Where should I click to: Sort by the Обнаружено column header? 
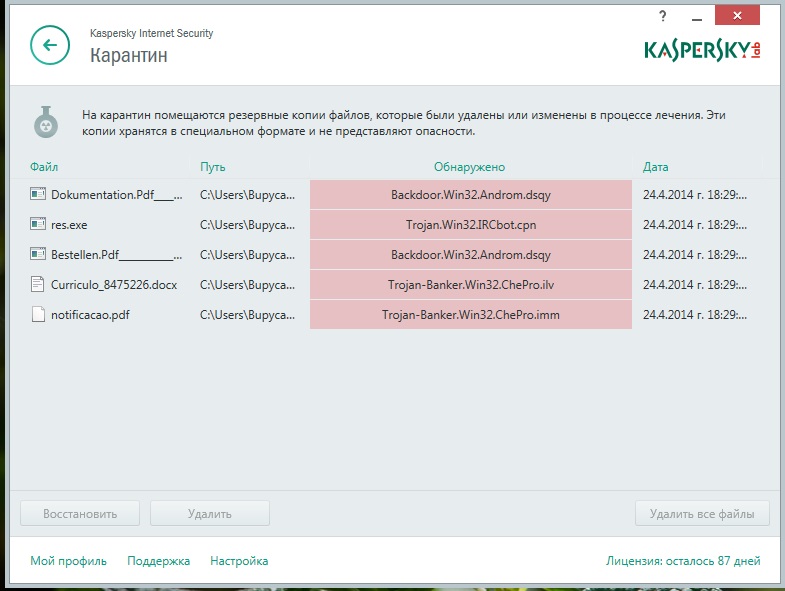tap(470, 167)
